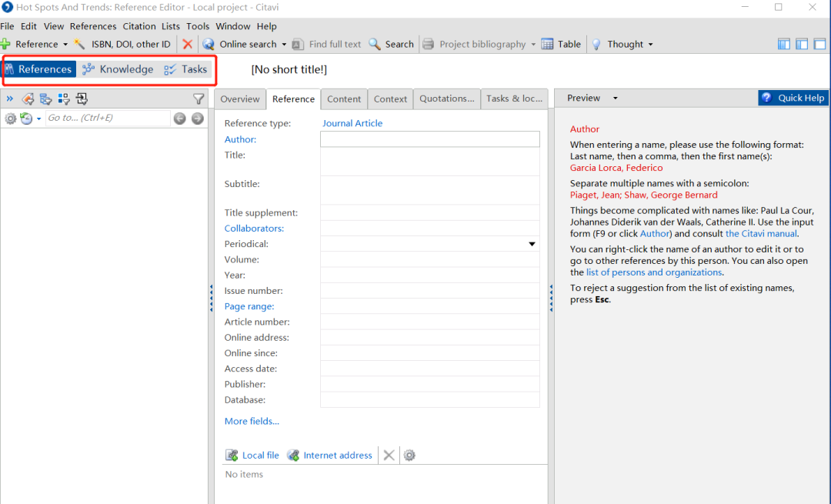Collapse left pane via splitter arrows
The image size is (831, 504).
point(211,299)
